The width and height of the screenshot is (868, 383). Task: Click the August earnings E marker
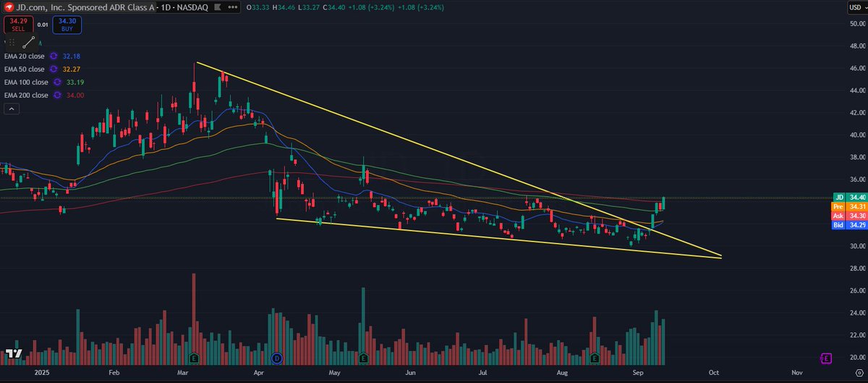point(595,358)
